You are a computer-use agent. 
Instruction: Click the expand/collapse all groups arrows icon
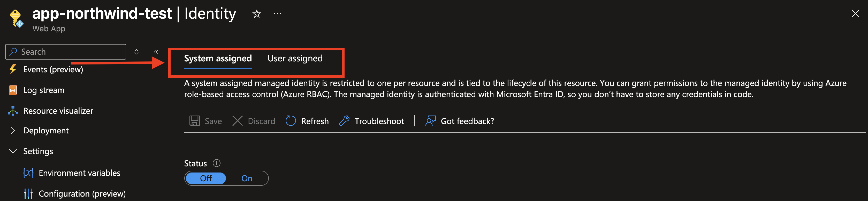point(136,52)
